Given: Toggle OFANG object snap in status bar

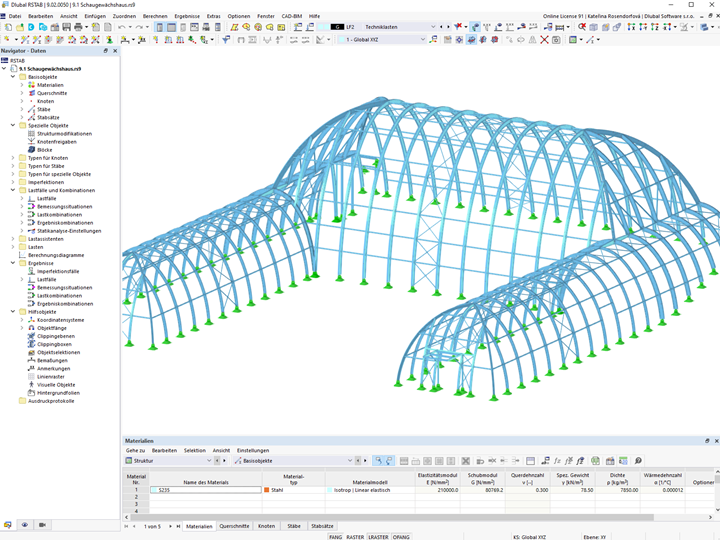Looking at the screenshot, I should [401, 537].
